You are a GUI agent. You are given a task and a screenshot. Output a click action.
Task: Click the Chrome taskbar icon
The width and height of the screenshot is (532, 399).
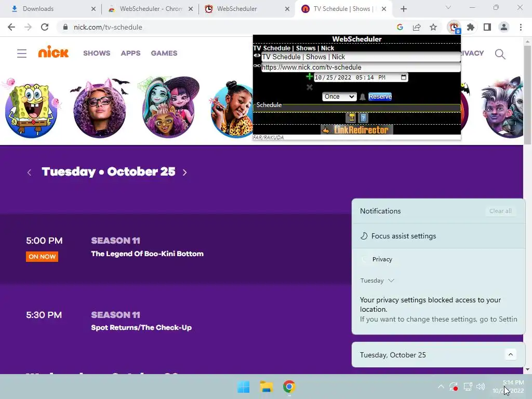click(289, 387)
